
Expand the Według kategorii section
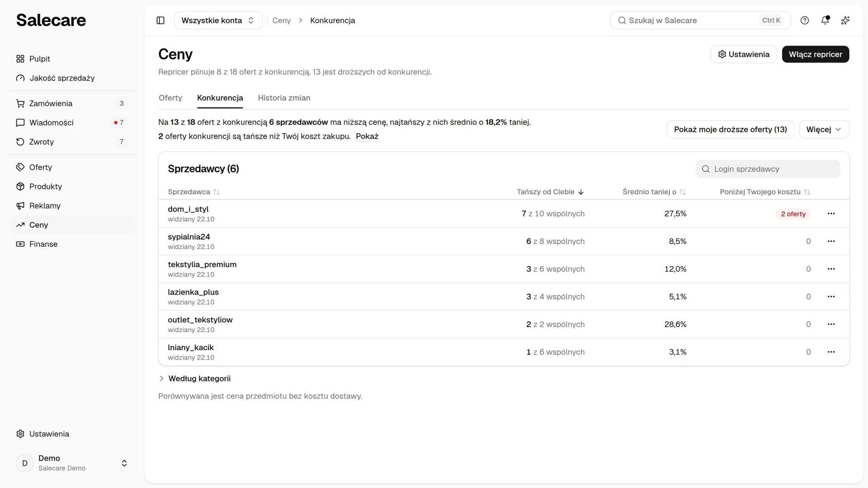(195, 379)
